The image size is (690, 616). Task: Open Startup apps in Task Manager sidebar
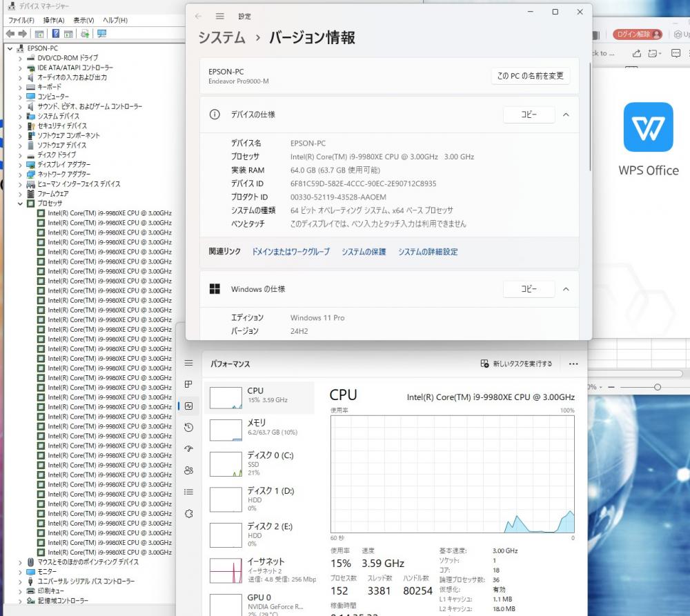189,449
